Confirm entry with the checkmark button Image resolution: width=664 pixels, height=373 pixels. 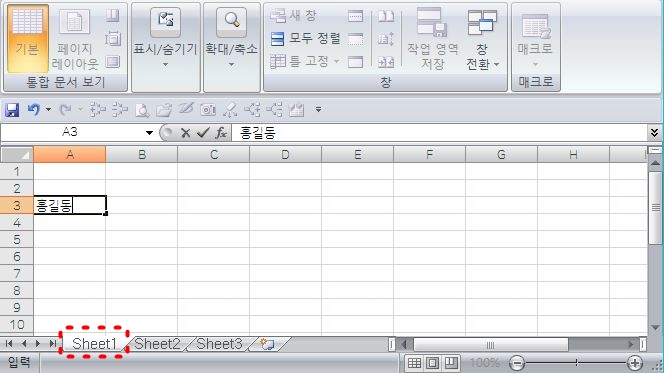coord(203,133)
